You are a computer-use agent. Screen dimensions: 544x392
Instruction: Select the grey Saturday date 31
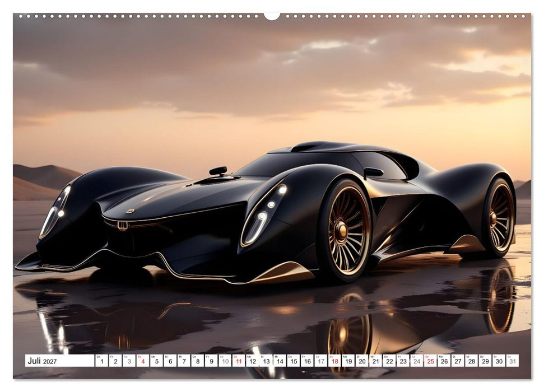(513, 361)
